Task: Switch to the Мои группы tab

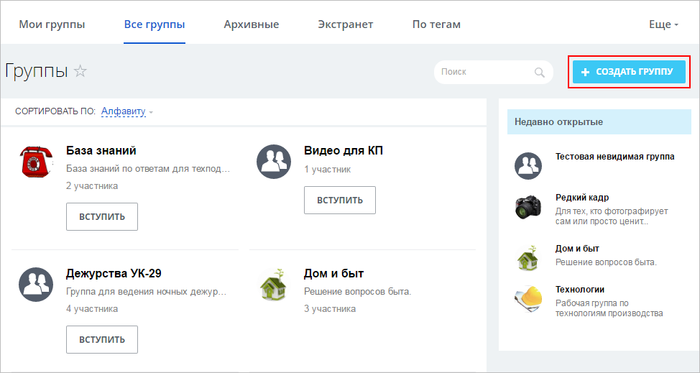Action: click(x=52, y=24)
